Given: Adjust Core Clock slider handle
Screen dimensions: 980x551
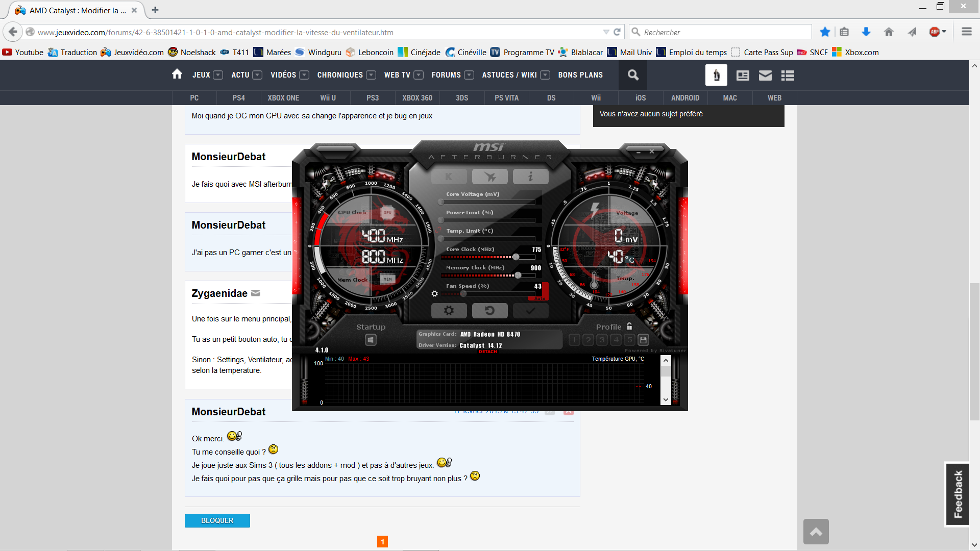Looking at the screenshot, I should (x=516, y=257).
